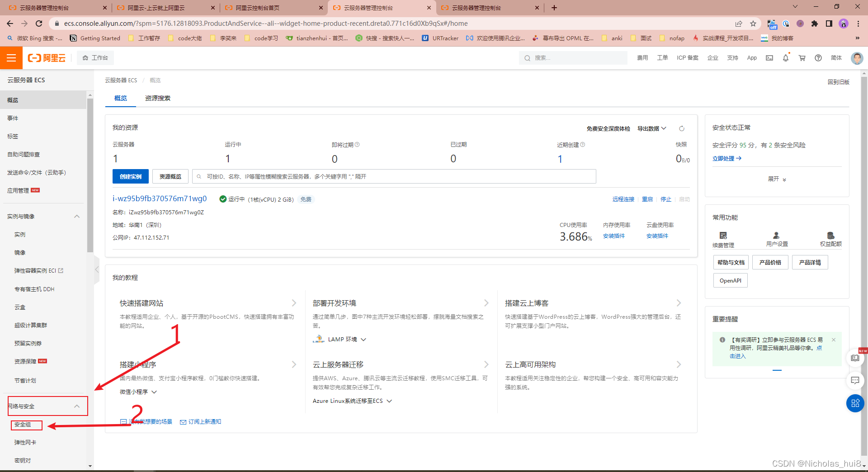Focus the instance search input field
This screenshot has height=472, width=868.
[x=394, y=176]
